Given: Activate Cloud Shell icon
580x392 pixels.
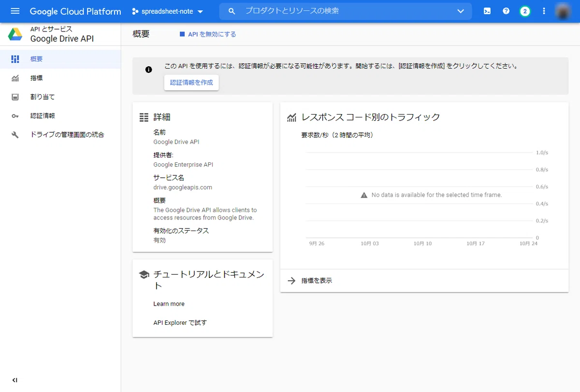Looking at the screenshot, I should click(x=487, y=11).
